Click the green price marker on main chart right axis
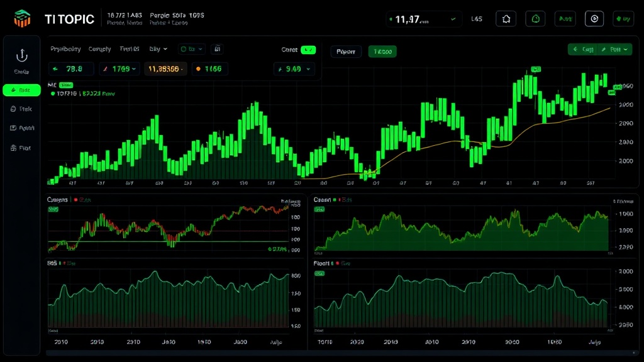The width and height of the screenshot is (644, 362). tap(618, 87)
